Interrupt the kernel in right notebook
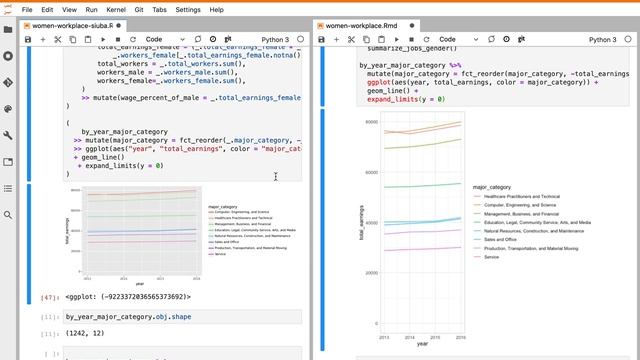 [411, 40]
